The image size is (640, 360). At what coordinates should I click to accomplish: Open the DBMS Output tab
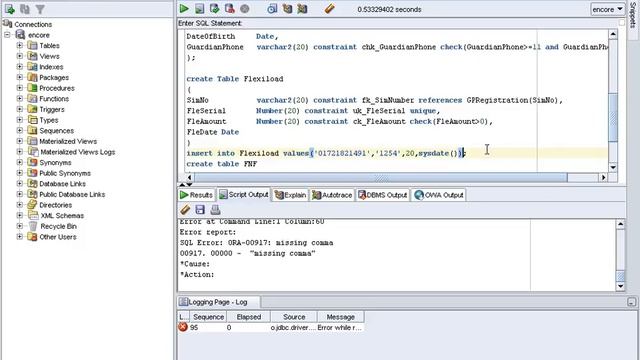pyautogui.click(x=383, y=195)
